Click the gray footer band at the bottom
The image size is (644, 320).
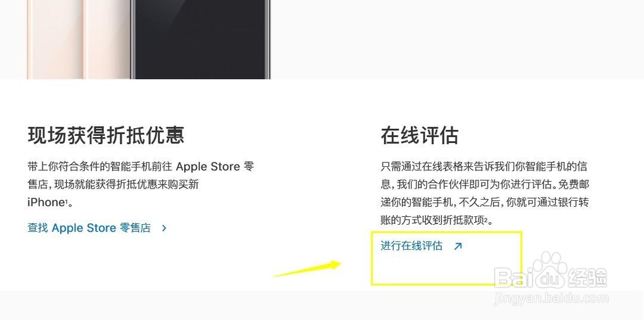point(322,305)
